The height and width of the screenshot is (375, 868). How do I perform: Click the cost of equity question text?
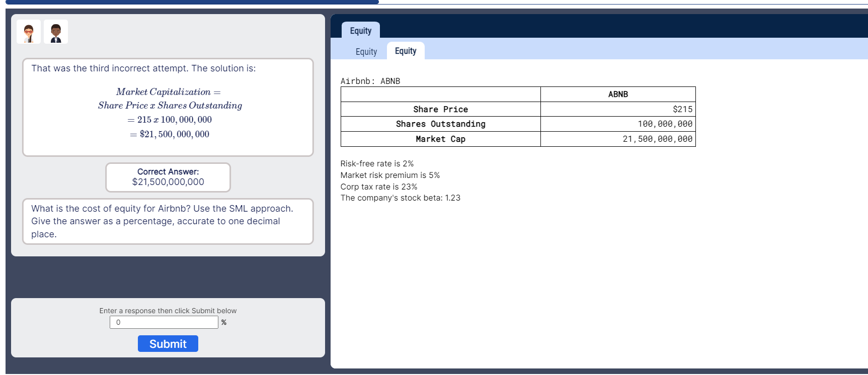pyautogui.click(x=168, y=221)
